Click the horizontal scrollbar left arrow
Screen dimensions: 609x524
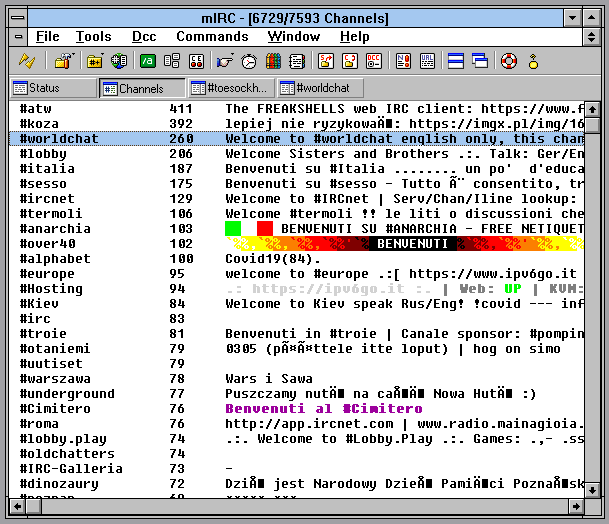17,506
